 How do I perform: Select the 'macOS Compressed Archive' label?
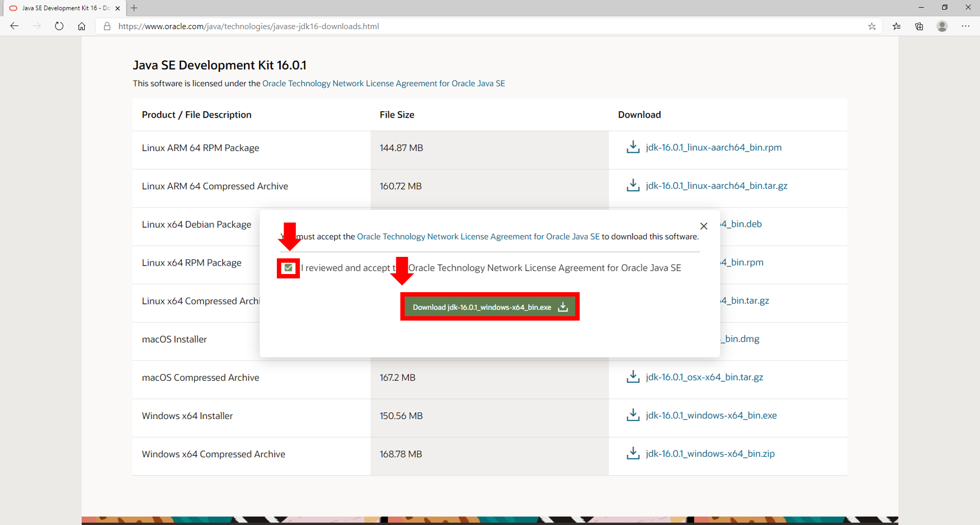pos(200,377)
